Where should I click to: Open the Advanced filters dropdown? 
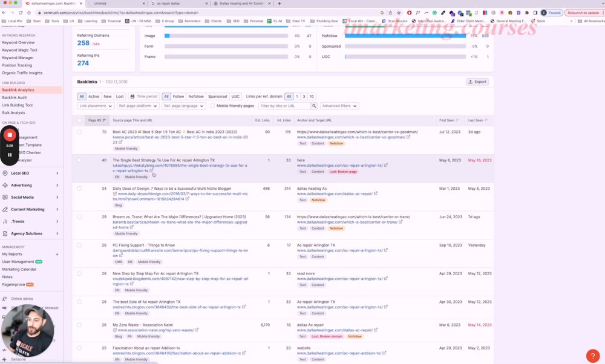click(339, 106)
